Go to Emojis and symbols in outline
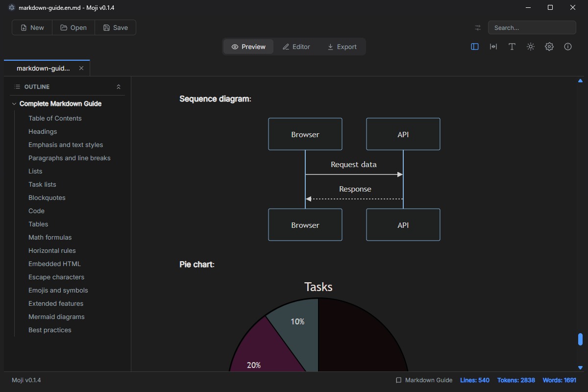 (x=58, y=290)
